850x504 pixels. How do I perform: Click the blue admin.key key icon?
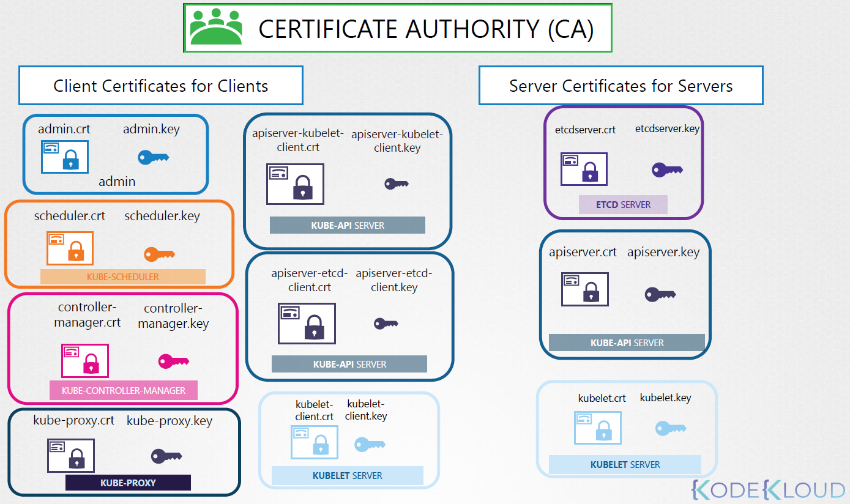[x=153, y=157]
